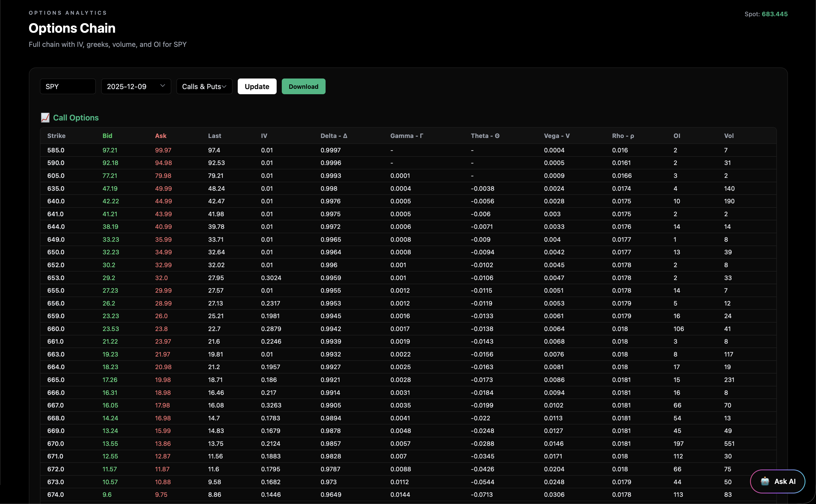Image resolution: width=816 pixels, height=504 pixels.
Task: Click the robot icon in the Ask AI button
Action: pyautogui.click(x=765, y=481)
